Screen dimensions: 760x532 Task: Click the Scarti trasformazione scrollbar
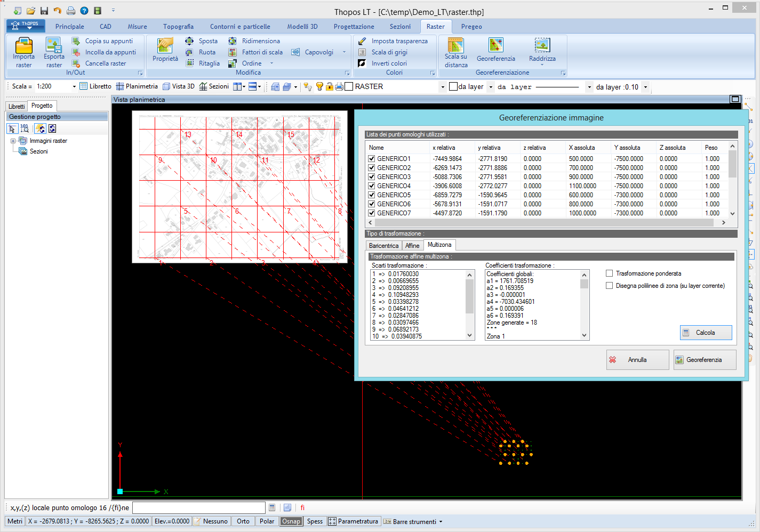[x=470, y=305]
